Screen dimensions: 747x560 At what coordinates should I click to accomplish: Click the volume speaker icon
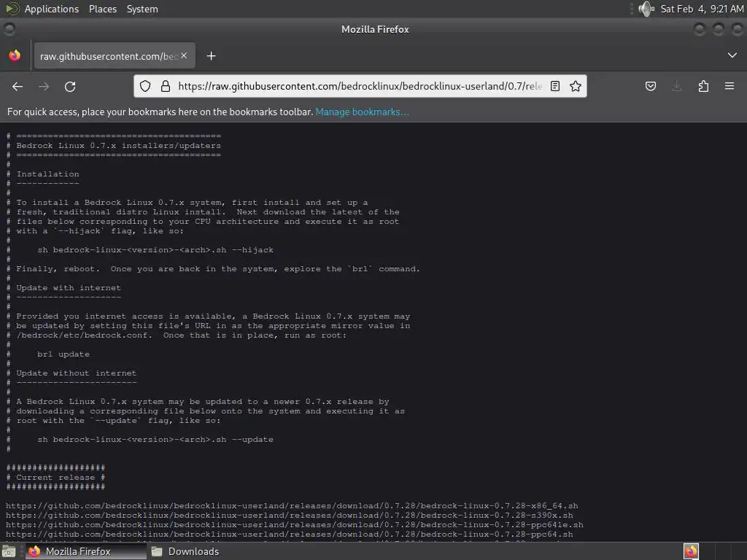click(x=646, y=9)
